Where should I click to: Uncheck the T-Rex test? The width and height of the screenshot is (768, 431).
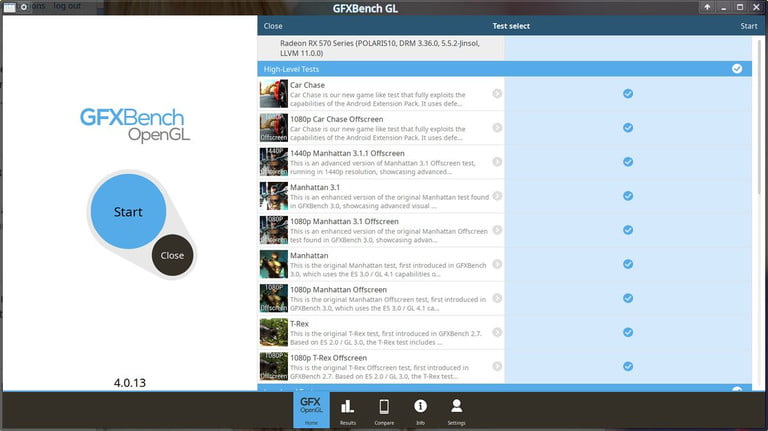pos(628,333)
